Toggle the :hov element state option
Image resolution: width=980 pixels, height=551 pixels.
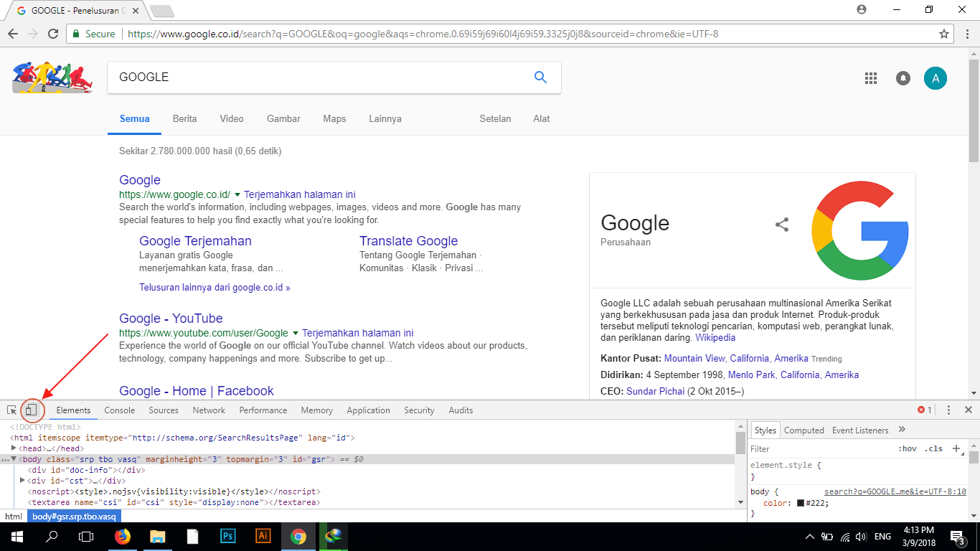tap(908, 448)
